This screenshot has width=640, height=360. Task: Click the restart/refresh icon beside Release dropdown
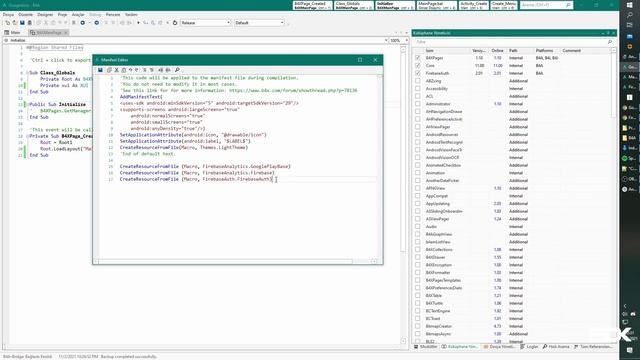(x=175, y=23)
